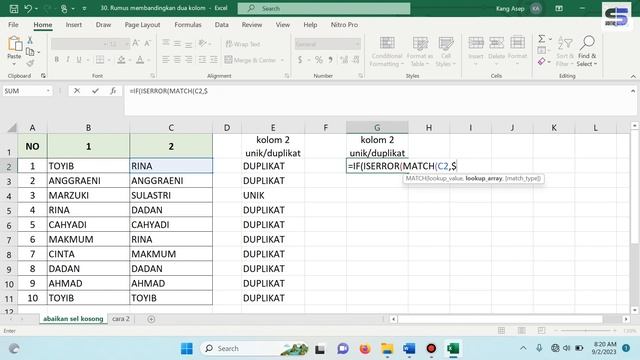Screen dimensions: 640x360
Task: Open Cell Styles menu
Action: tap(445, 51)
